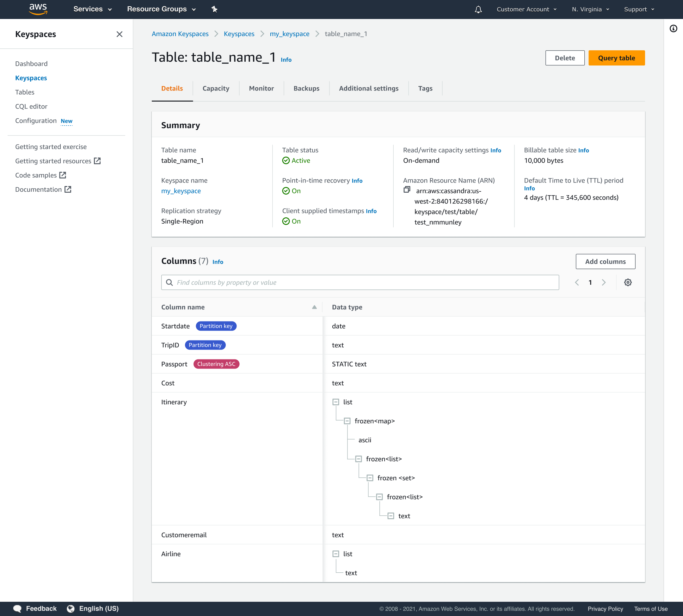Open Tables in sidebar
Screen dimensions: 683x616
[x=25, y=92]
